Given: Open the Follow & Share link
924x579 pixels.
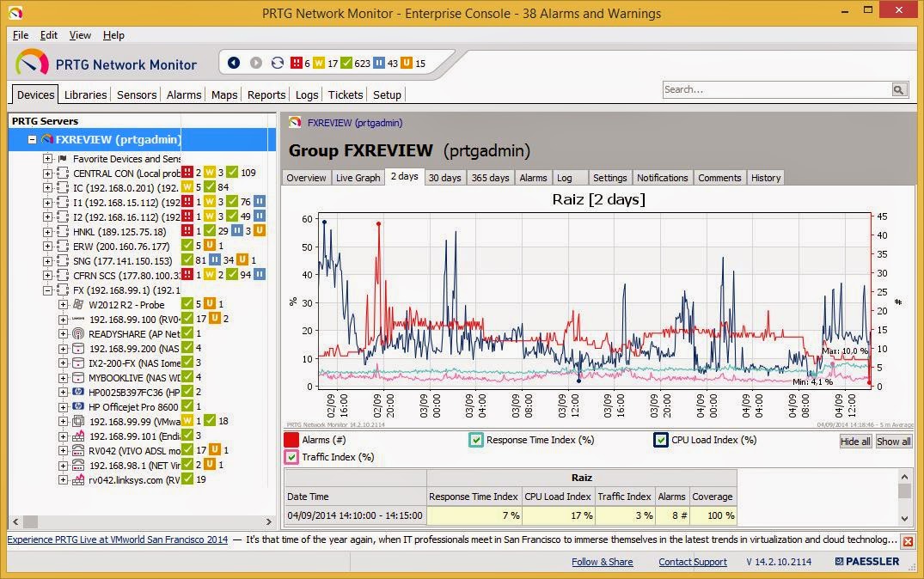Looking at the screenshot, I should (x=603, y=562).
